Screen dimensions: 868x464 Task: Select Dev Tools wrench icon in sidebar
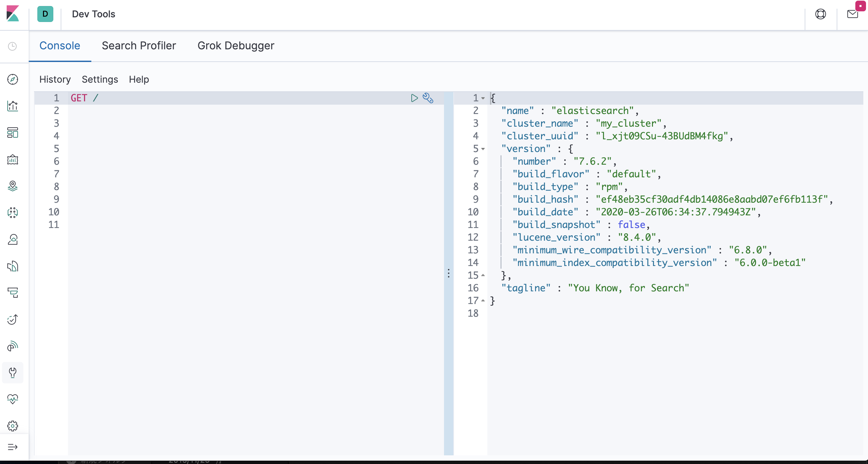pyautogui.click(x=12, y=373)
